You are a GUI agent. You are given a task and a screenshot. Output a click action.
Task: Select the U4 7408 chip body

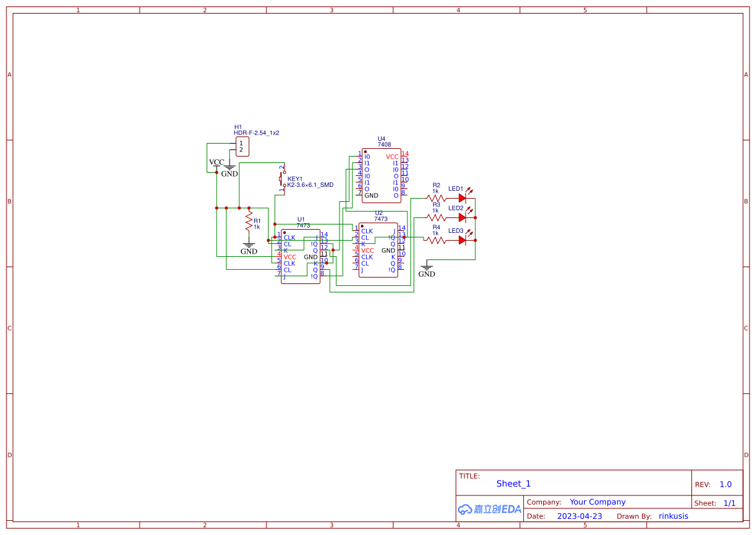point(381,176)
